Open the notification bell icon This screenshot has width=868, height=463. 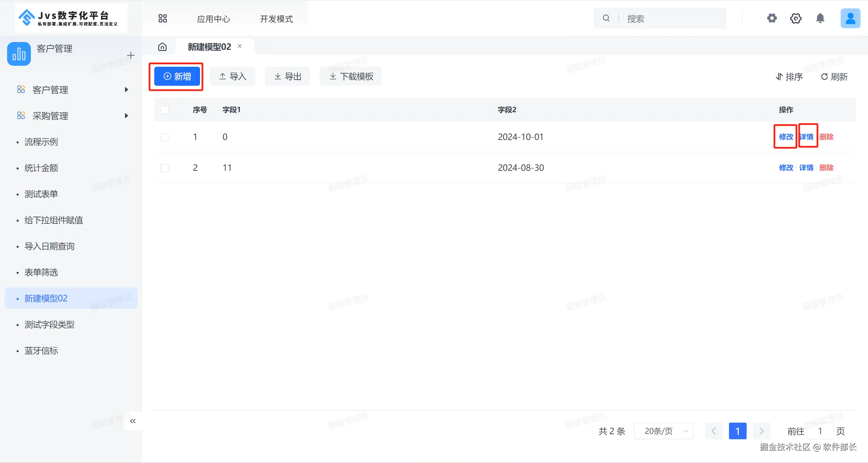click(820, 18)
